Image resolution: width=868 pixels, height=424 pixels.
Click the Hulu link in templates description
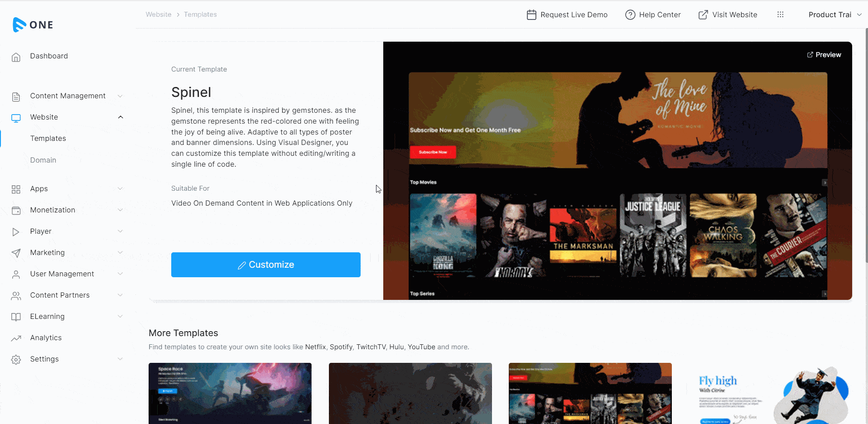pyautogui.click(x=396, y=347)
